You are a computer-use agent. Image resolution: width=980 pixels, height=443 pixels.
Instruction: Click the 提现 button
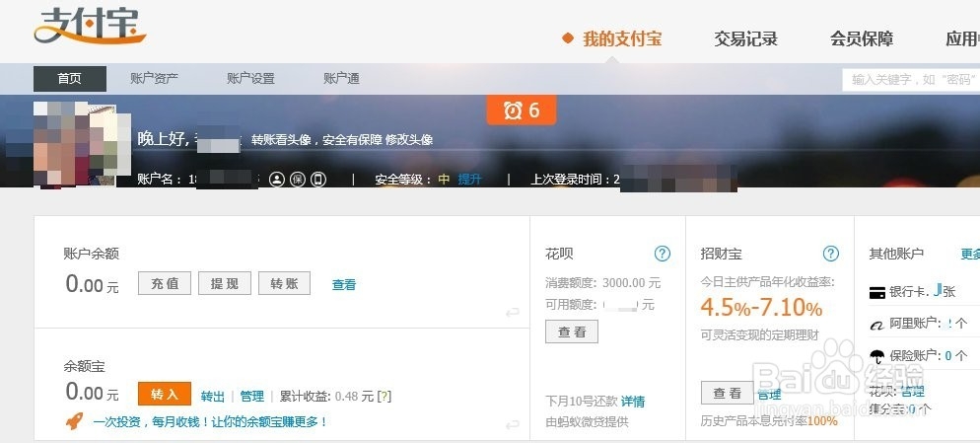[225, 283]
